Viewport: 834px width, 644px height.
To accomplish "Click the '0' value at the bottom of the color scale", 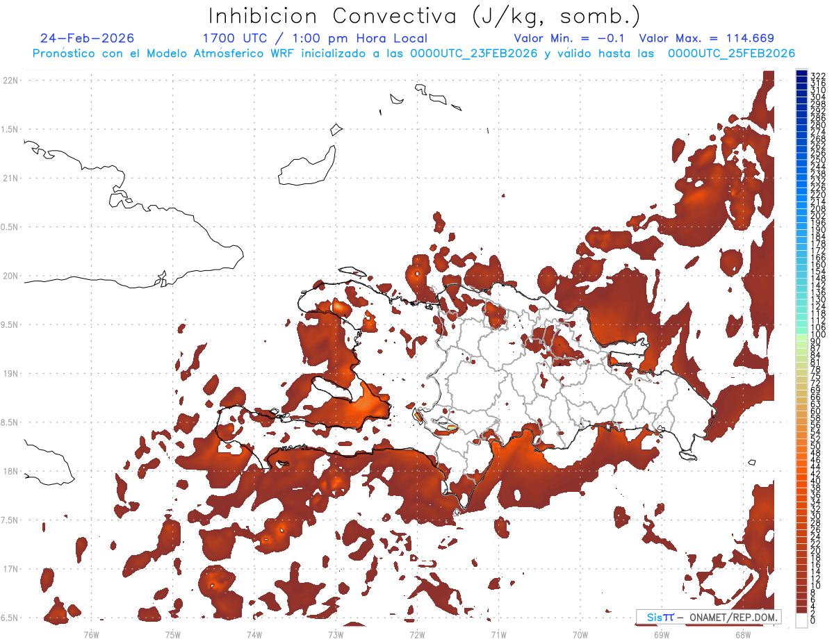I will tap(813, 621).
